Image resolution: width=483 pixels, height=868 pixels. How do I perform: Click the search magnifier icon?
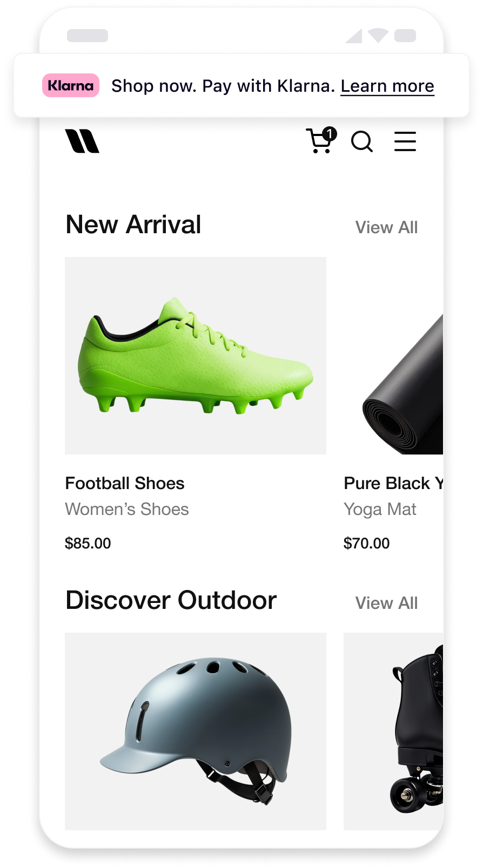coord(362,142)
